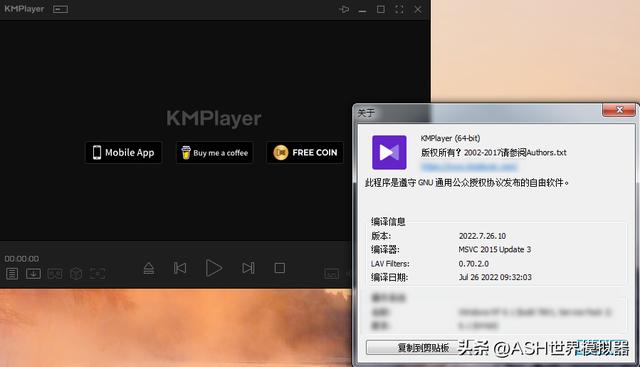Click the KMPlayer (64-bit) label
Viewport: 640px width, 367px height.
[450, 138]
